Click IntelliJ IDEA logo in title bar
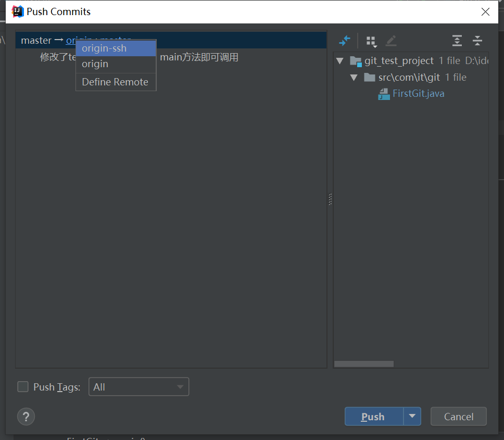The image size is (504, 440). click(x=18, y=11)
